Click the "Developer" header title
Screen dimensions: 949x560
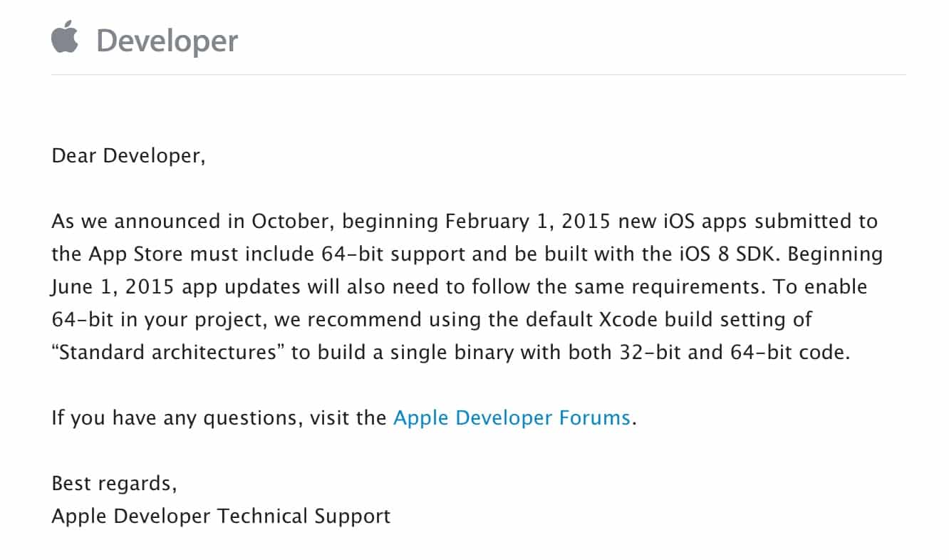click(167, 41)
